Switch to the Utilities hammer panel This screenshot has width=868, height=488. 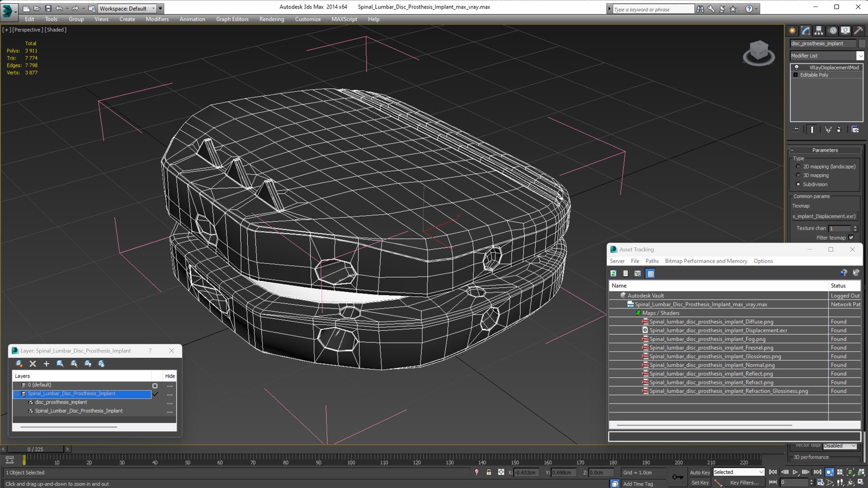858,31
